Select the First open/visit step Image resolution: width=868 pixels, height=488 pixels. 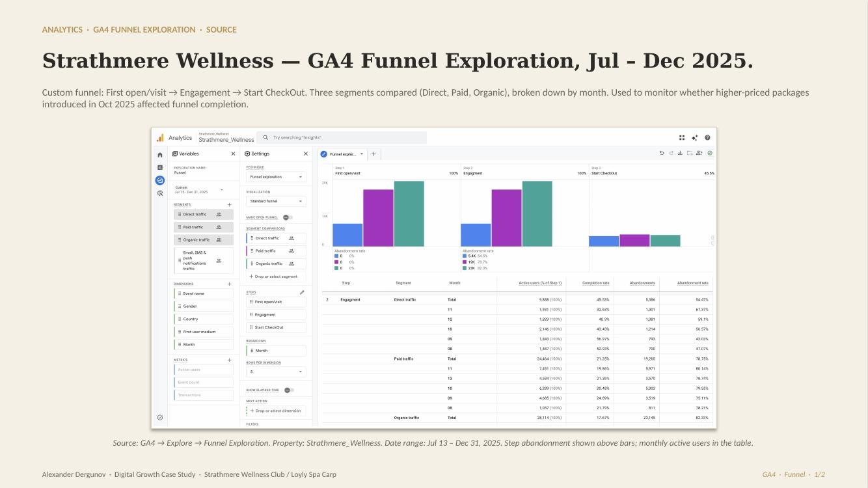[276, 302]
